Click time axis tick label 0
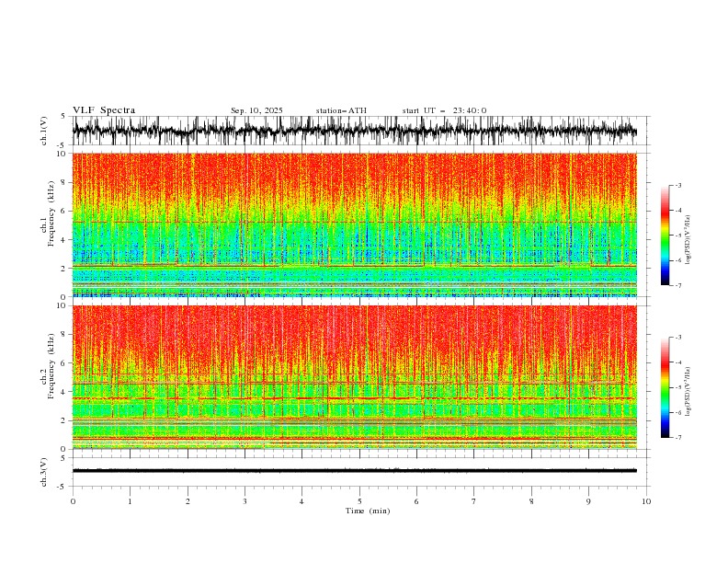728x563 pixels. 73,501
